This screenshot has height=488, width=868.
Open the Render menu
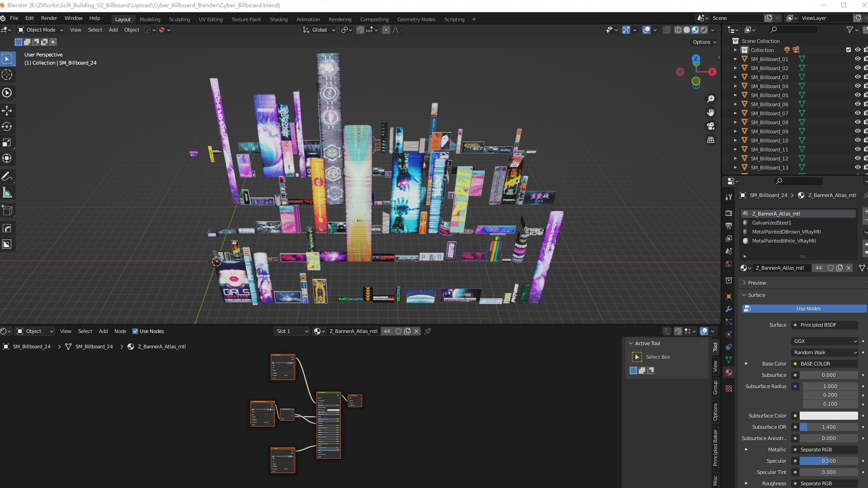[x=49, y=18]
